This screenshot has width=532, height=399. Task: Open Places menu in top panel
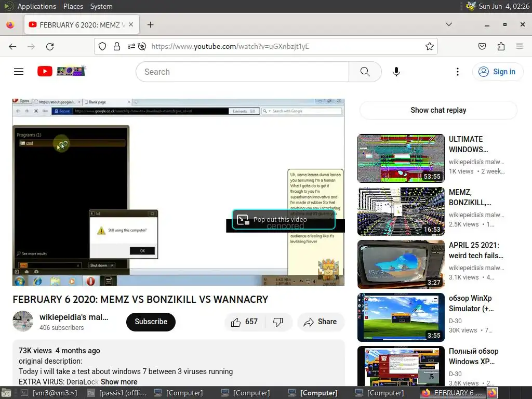(x=73, y=6)
